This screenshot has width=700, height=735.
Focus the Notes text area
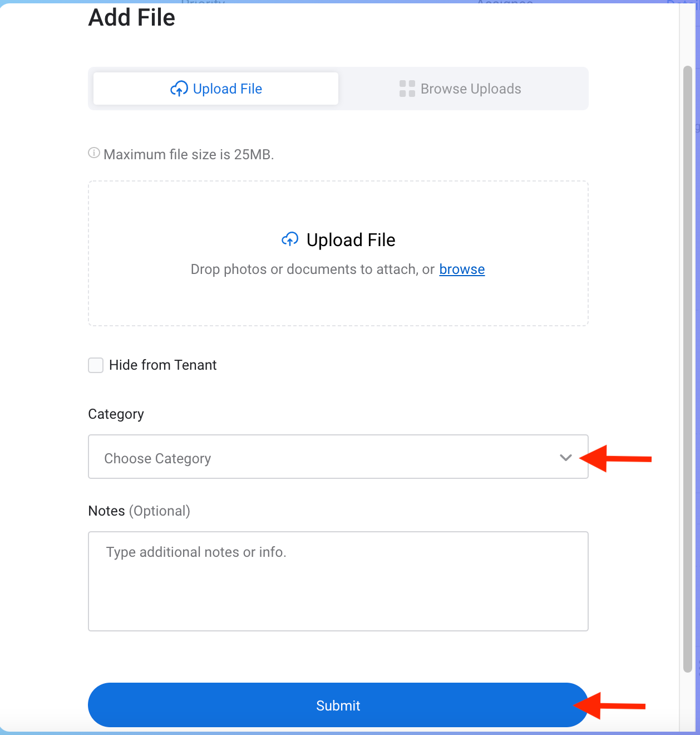pyautogui.click(x=338, y=581)
